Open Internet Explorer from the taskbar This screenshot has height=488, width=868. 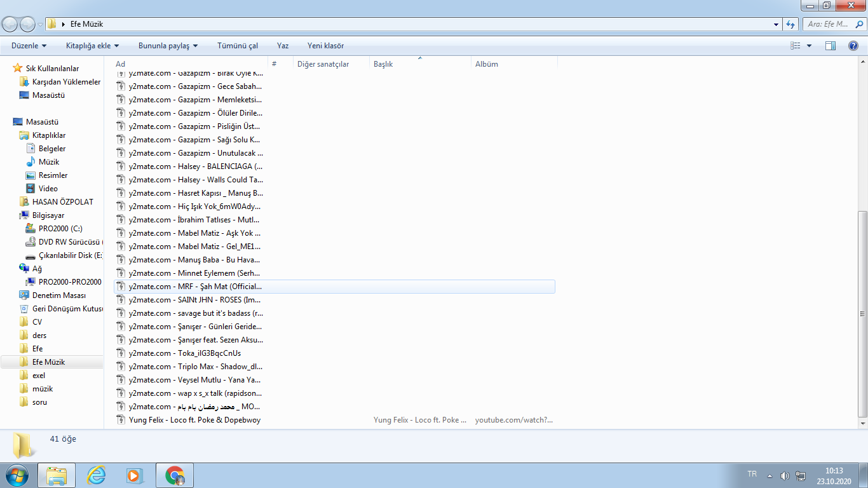pos(97,475)
